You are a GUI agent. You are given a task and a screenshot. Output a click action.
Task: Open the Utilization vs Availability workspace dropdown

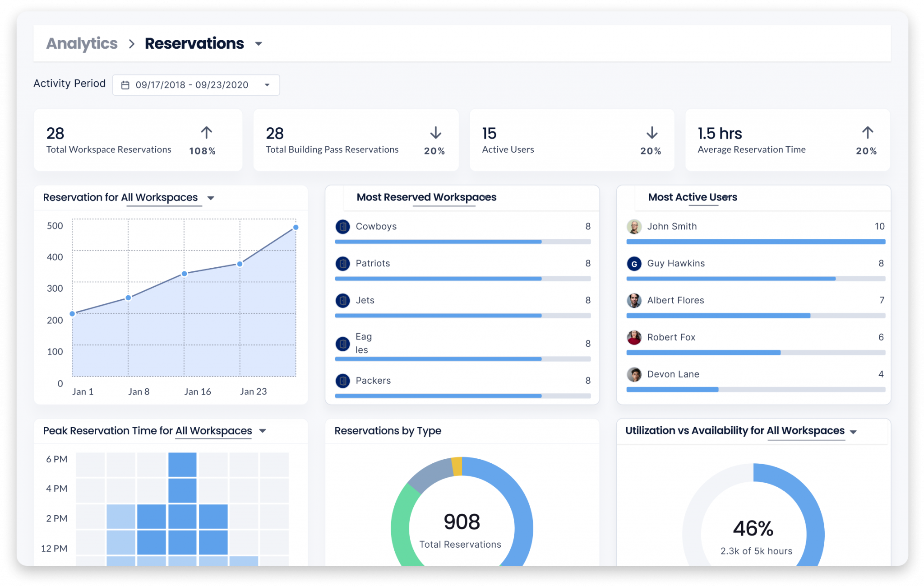pyautogui.click(x=853, y=431)
